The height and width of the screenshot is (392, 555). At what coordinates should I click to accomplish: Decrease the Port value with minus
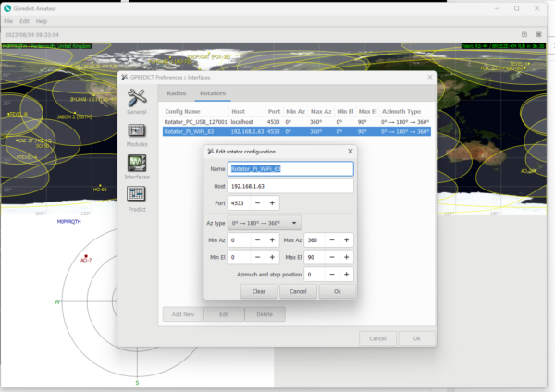258,203
